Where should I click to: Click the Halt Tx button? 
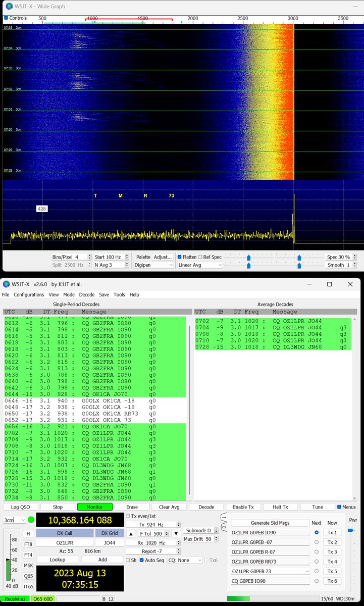tap(280, 507)
